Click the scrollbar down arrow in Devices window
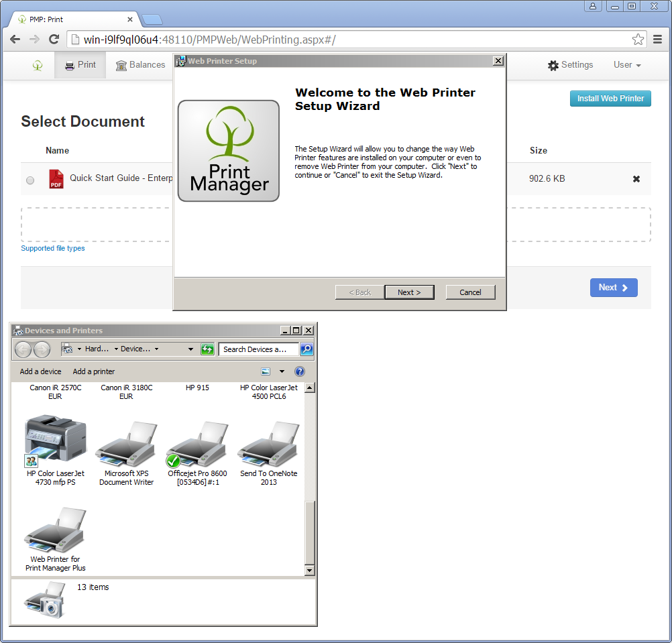Screen dimensions: 672x643 [309, 571]
